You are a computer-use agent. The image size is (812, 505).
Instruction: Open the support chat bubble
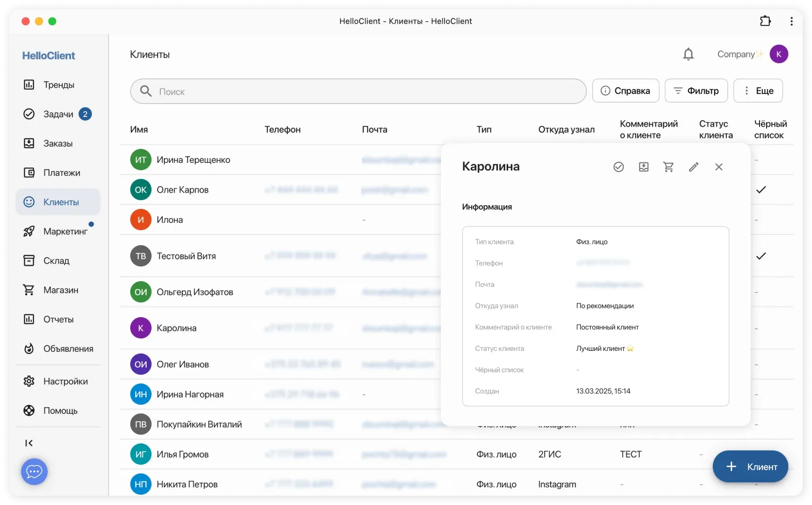coord(34,472)
